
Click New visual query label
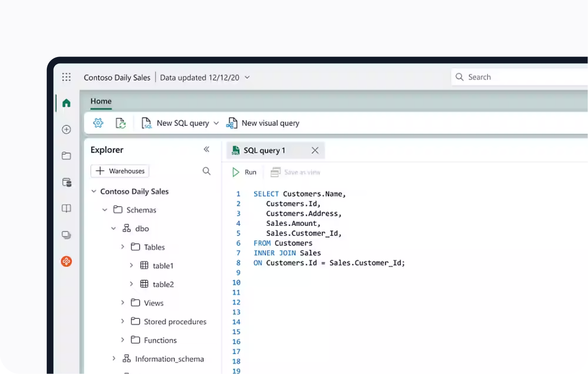pyautogui.click(x=270, y=123)
